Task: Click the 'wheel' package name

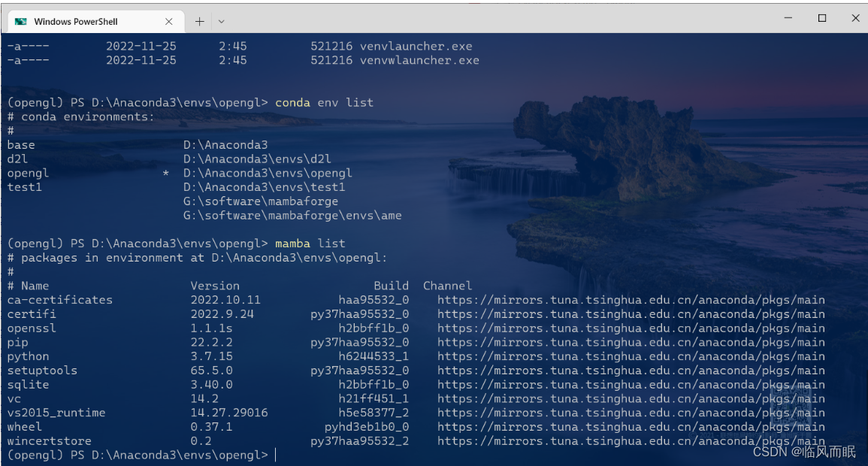Action: [x=24, y=427]
